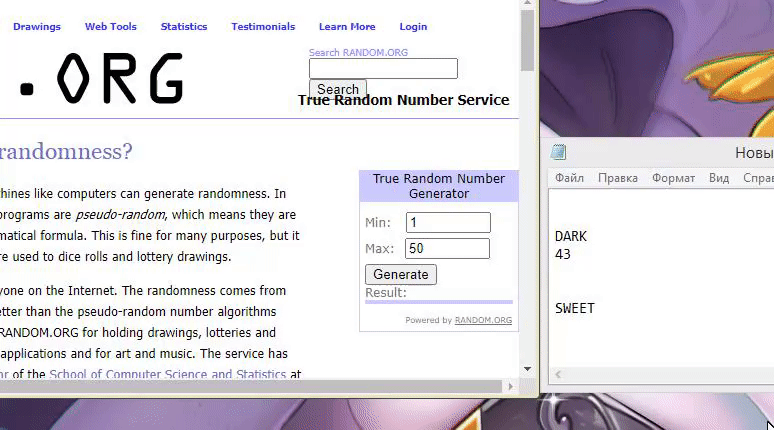
Task: Click the browser horizontal scrollbar right arrow
Action: pyautogui.click(x=510, y=387)
